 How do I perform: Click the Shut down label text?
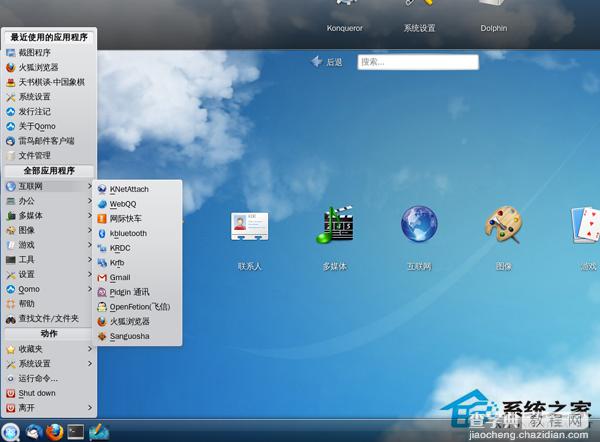point(37,393)
